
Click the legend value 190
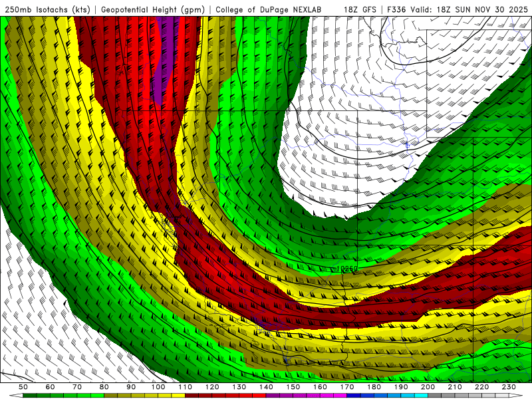click(x=401, y=387)
